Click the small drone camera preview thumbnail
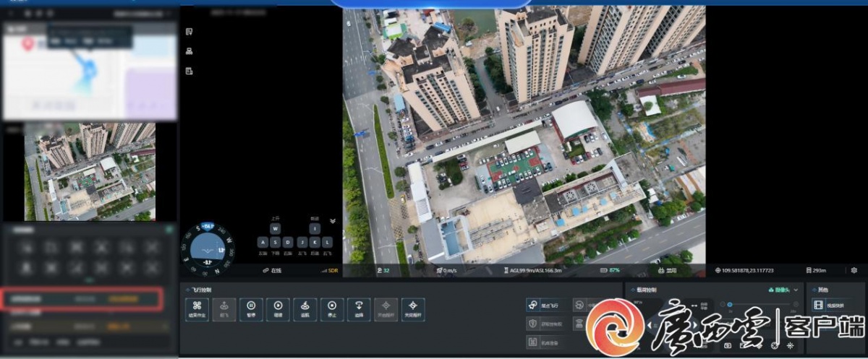868x359 pixels. 90,172
